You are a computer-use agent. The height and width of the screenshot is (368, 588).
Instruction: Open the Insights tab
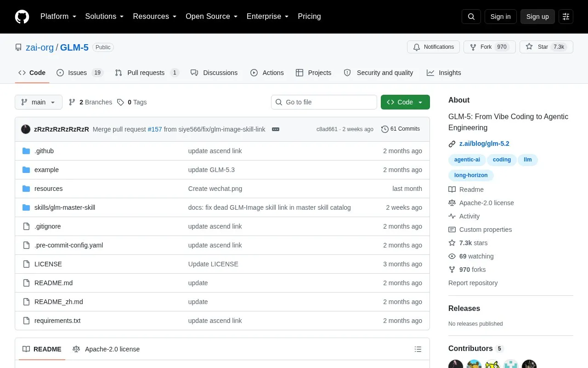coord(444,73)
